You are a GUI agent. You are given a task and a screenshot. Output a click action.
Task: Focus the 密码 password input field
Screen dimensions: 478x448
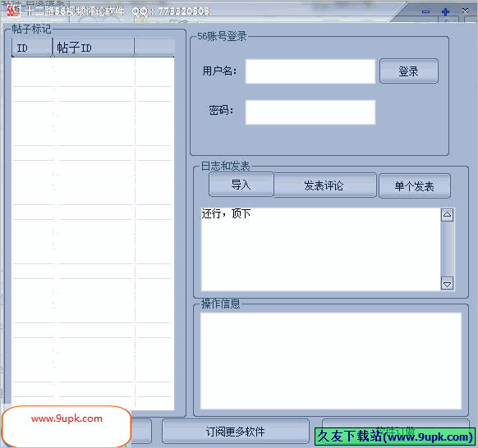(310, 112)
